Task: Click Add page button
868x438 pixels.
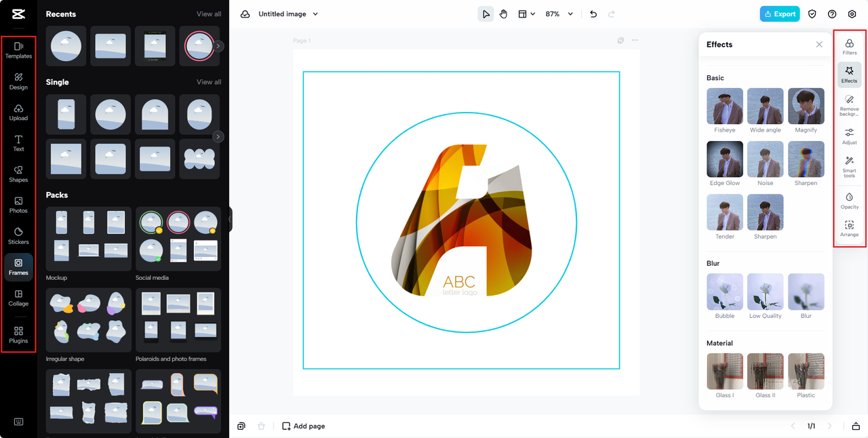Action: pos(304,426)
